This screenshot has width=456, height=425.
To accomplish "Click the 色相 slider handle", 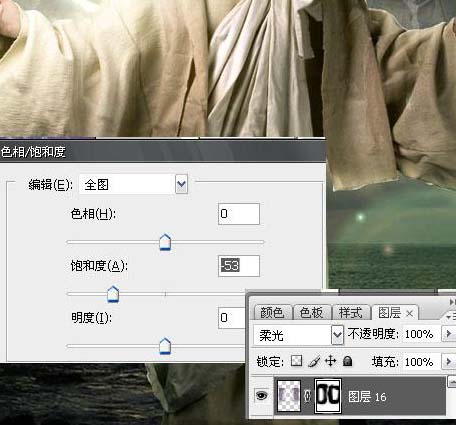I will [x=165, y=242].
